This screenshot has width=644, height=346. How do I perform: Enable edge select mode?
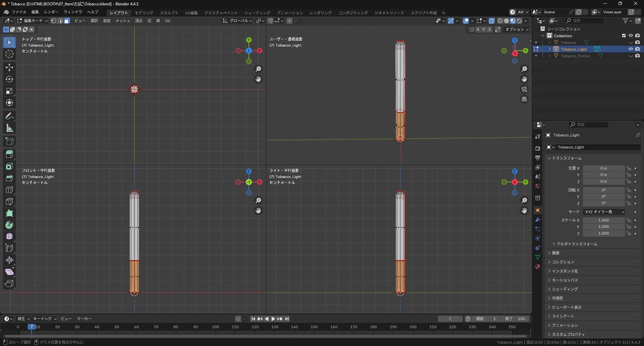click(x=60, y=21)
